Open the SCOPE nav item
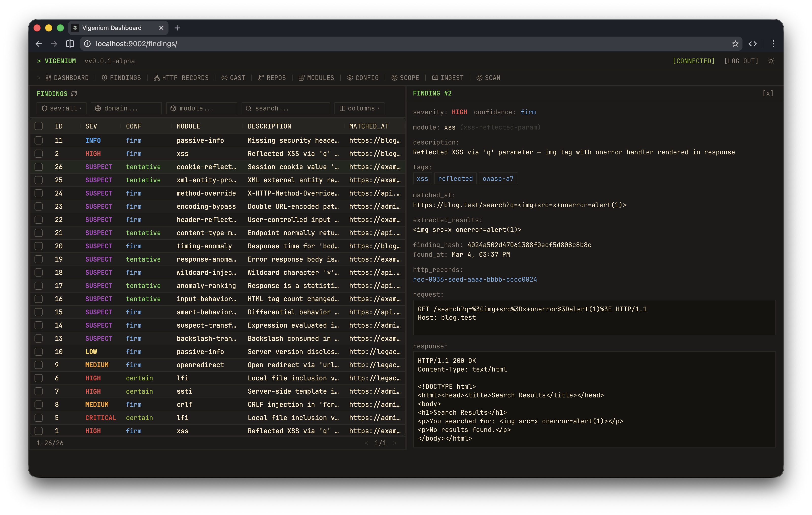This screenshot has height=515, width=812. pos(406,78)
